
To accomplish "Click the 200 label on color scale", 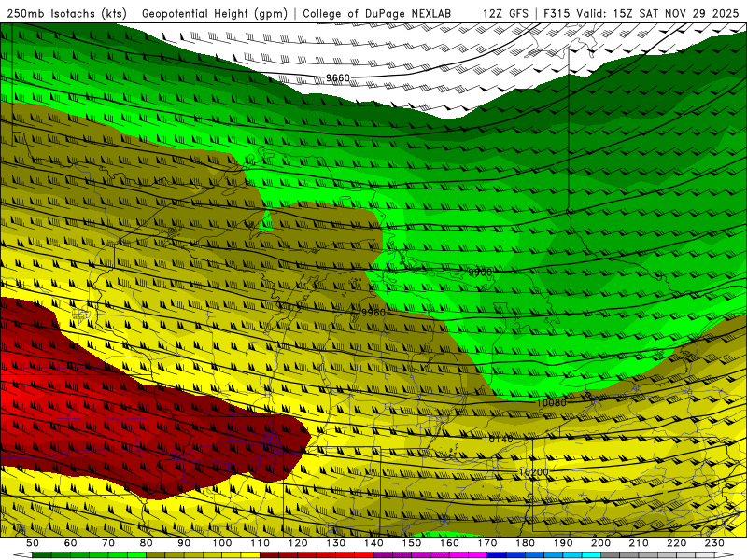I will point(600,543).
